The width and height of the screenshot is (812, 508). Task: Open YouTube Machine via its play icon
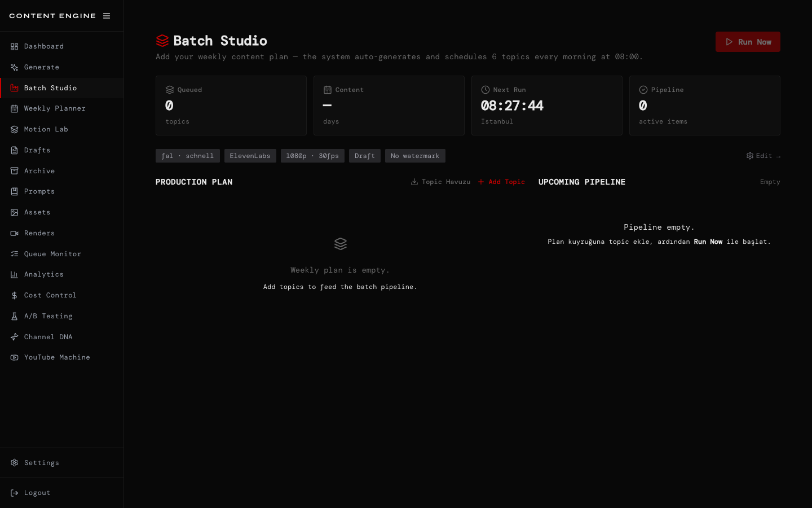(x=15, y=357)
